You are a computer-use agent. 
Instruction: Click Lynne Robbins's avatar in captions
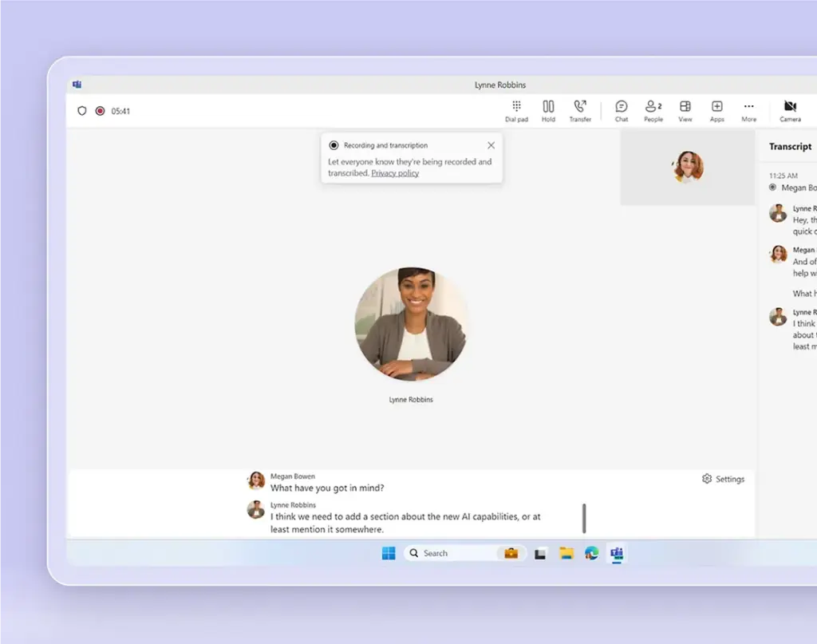256,510
